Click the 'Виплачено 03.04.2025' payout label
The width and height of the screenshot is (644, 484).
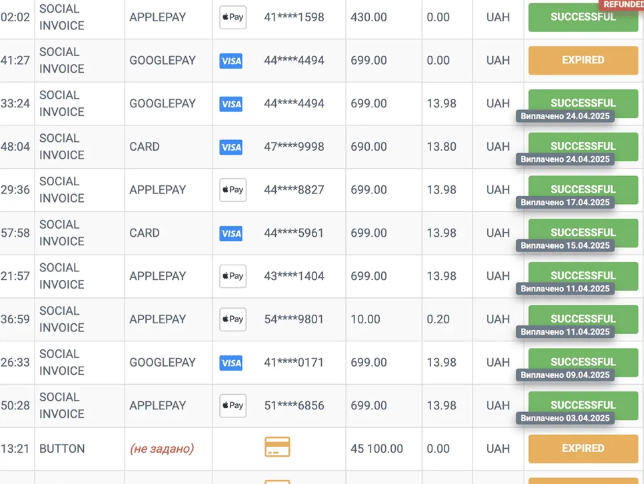coord(565,418)
